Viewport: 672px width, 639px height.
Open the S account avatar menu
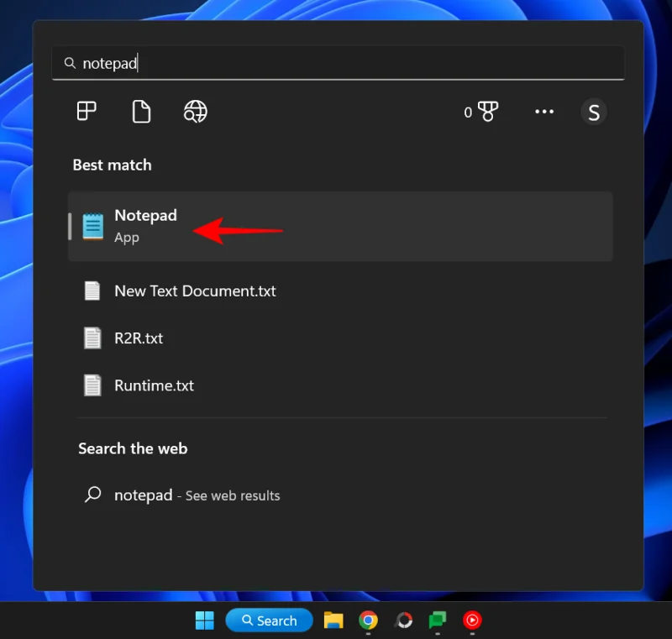pos(594,111)
